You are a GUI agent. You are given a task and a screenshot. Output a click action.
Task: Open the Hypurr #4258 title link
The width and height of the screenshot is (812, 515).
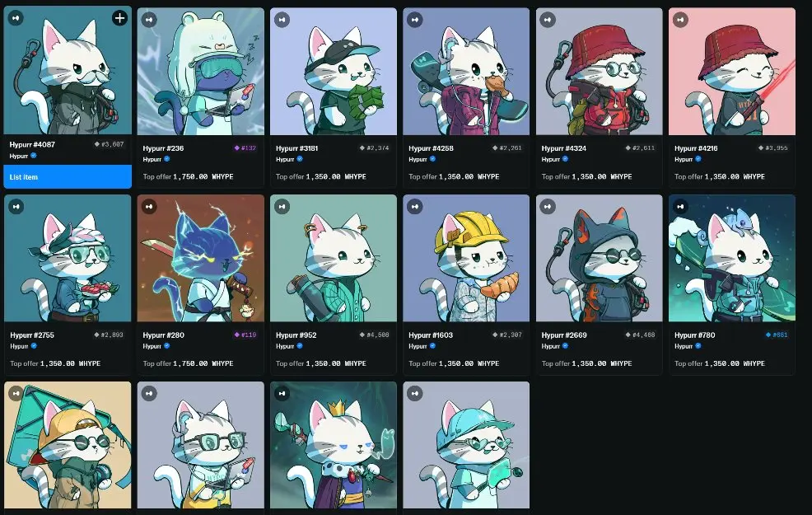pyautogui.click(x=431, y=148)
